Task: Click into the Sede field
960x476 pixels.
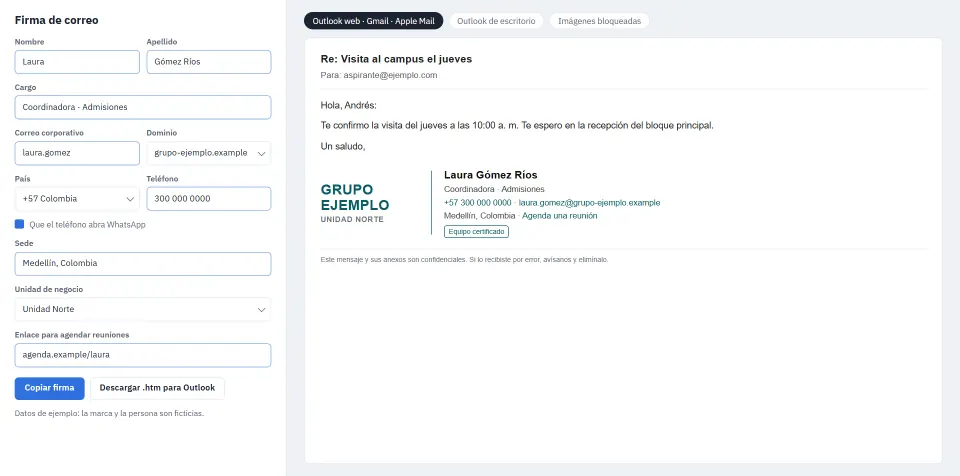Action: 143,264
